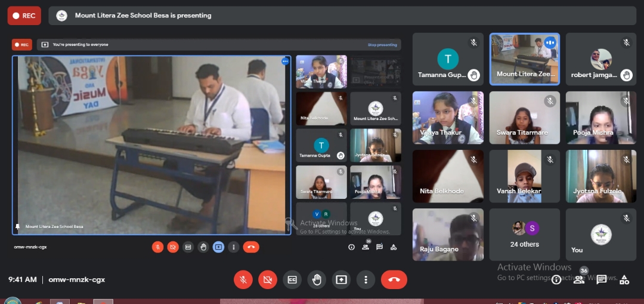644x304 pixels.
Task: Click the top REC recording indicator
Action: click(24, 16)
